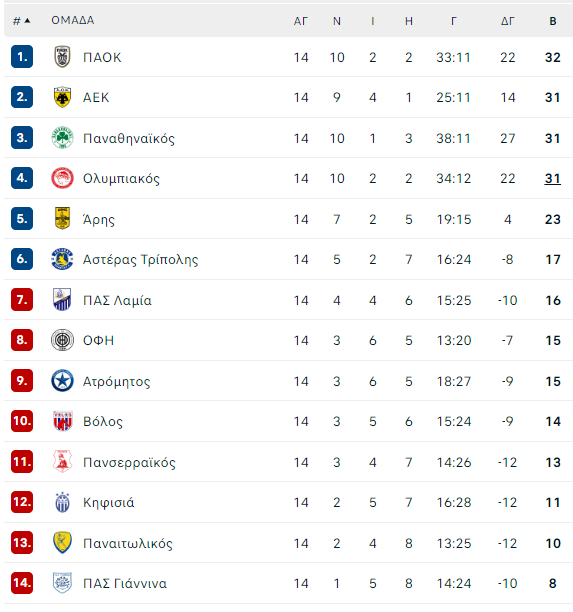Screen dimensions: 573x612
Task: Click position badge 14 for ΠΑΣ Γιάννινα
Action: (x=22, y=583)
